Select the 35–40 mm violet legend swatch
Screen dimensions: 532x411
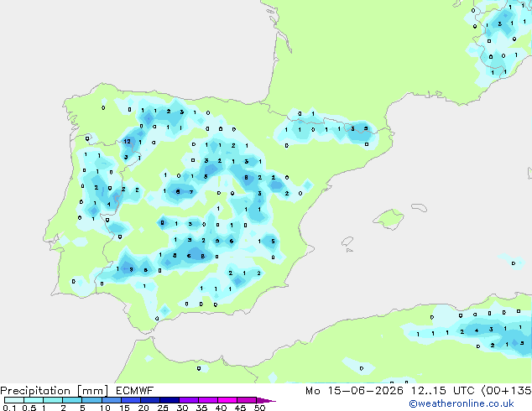pos(208,400)
